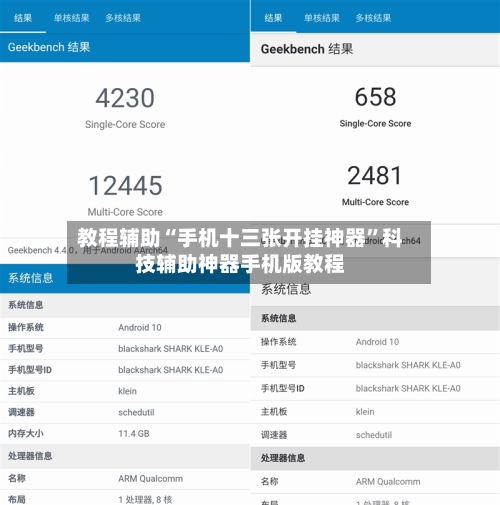Click left 手机型号 row label
Screen dimensions: 500x505
click(x=26, y=349)
